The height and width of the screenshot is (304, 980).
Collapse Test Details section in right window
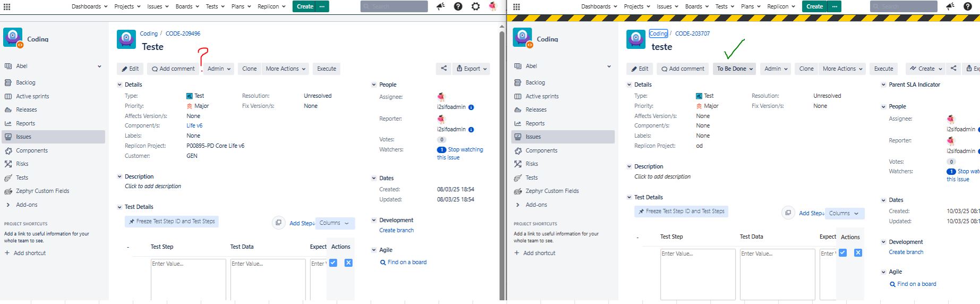629,197
